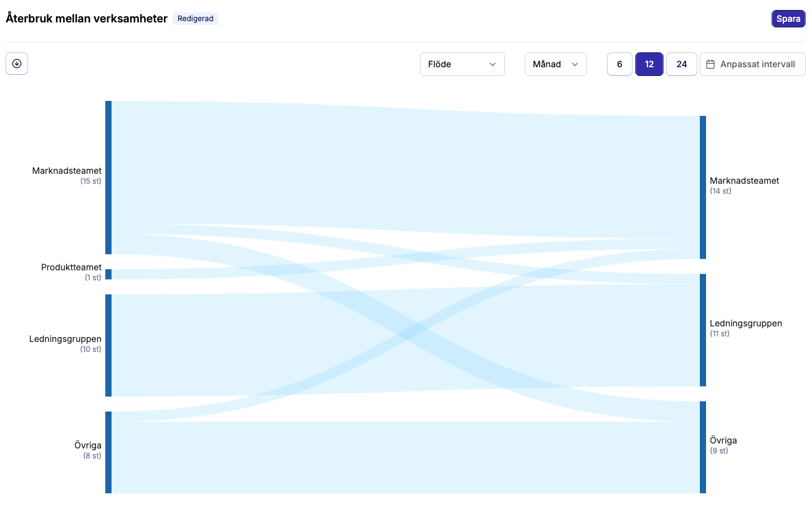
Task: Click the right Ledningsgruppen target node bar
Action: pos(703,330)
